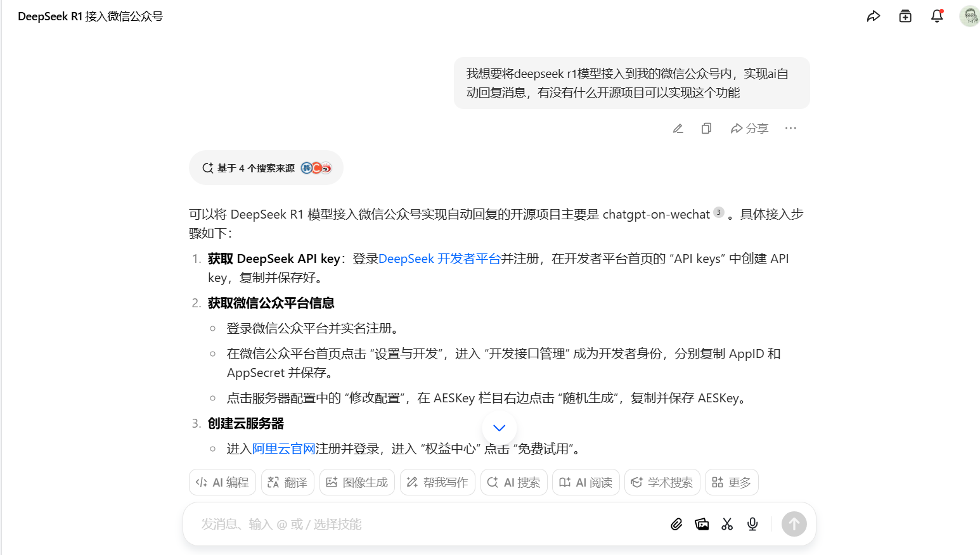Click the conversation title DeepSeek R1 接入微信公众号
The width and height of the screenshot is (980, 555).
91,16
